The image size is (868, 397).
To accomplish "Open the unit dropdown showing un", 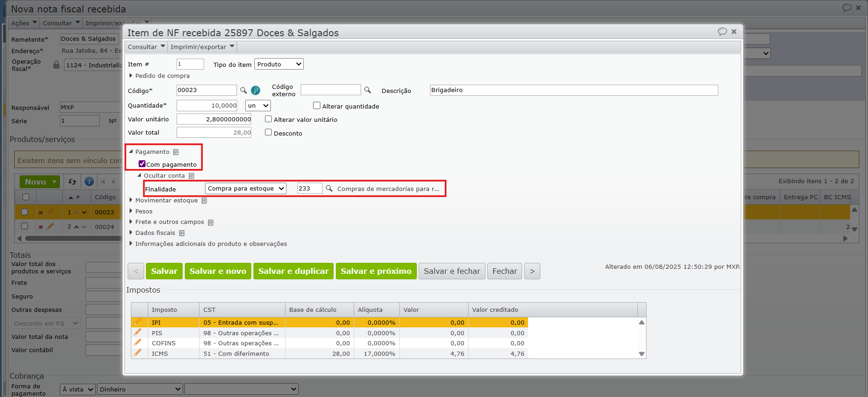I will pyautogui.click(x=258, y=106).
